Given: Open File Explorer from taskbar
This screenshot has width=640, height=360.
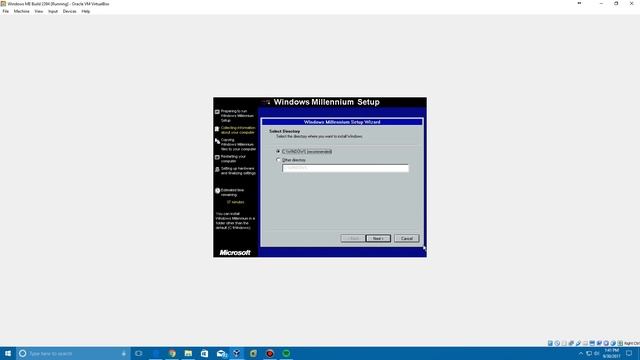Looking at the screenshot, I should point(188,353).
